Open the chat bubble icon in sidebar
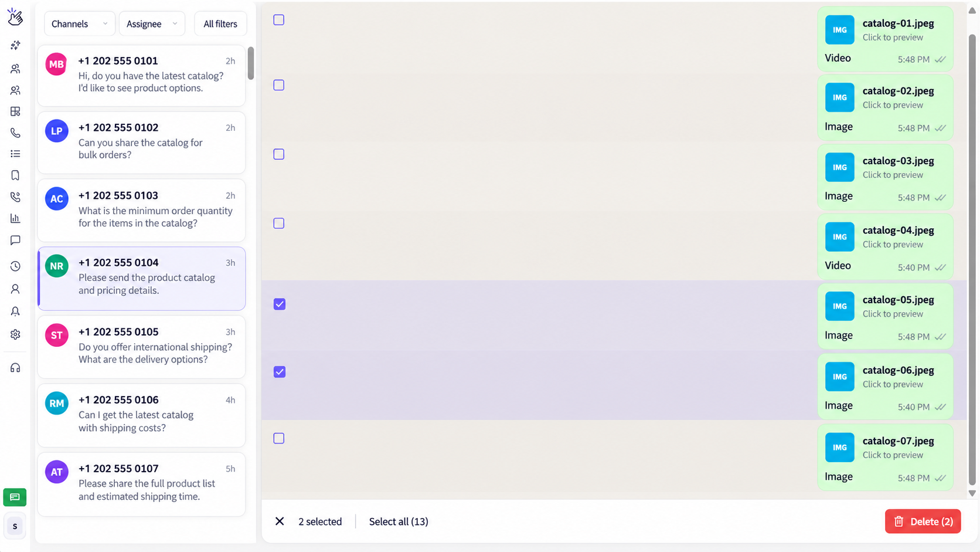Image resolution: width=980 pixels, height=552 pixels. pos(15,241)
